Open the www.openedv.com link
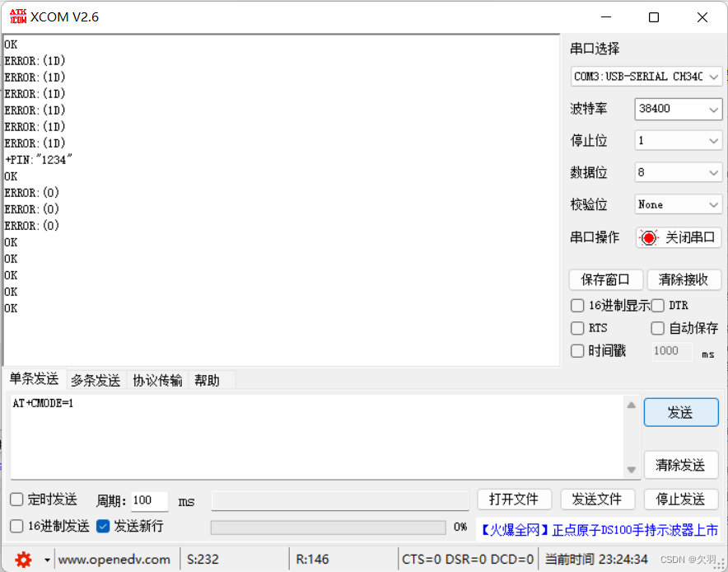The image size is (728, 572). [115, 559]
